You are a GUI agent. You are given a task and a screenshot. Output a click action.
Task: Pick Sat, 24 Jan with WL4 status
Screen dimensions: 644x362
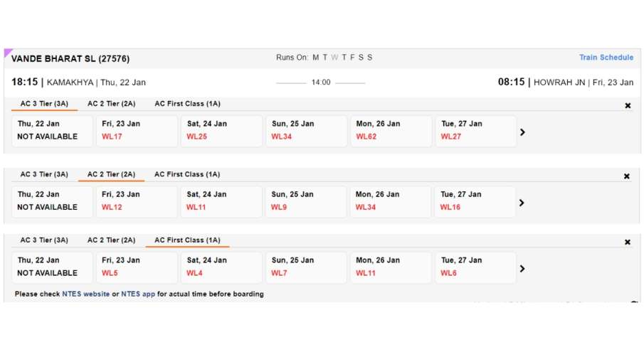tap(221, 267)
